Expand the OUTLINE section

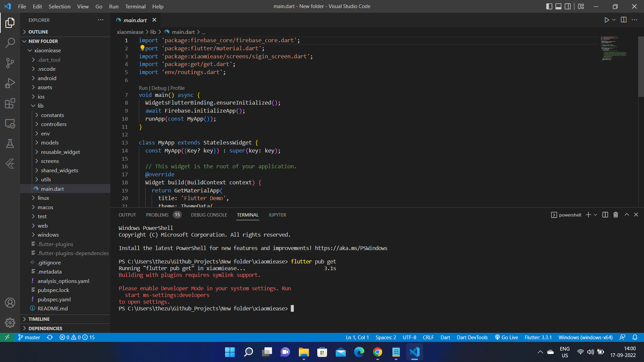tap(38, 32)
